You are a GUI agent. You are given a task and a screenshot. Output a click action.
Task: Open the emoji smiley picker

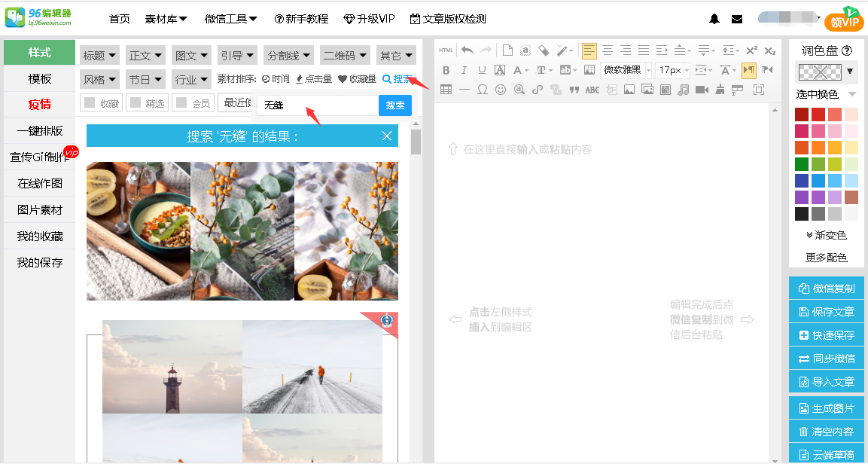(501, 89)
